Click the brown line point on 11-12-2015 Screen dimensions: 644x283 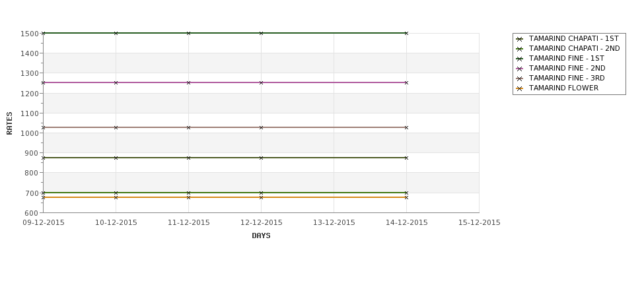click(188, 127)
